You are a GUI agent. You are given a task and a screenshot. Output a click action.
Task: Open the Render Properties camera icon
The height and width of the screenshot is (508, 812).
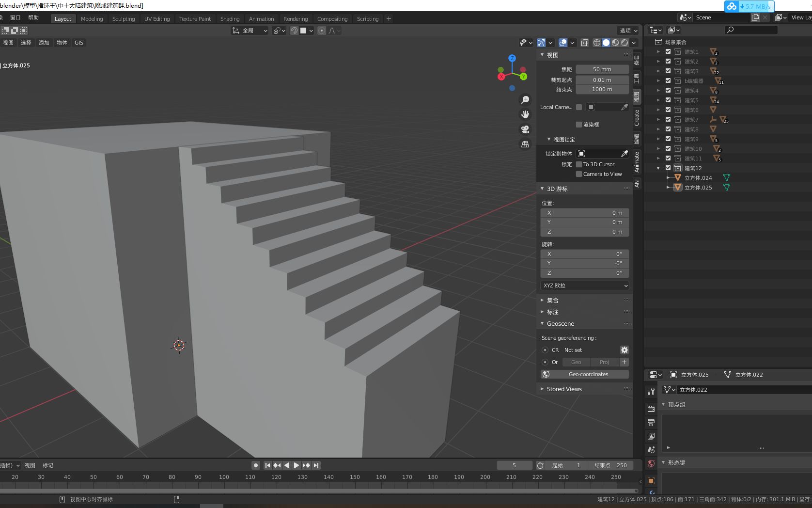(x=651, y=409)
